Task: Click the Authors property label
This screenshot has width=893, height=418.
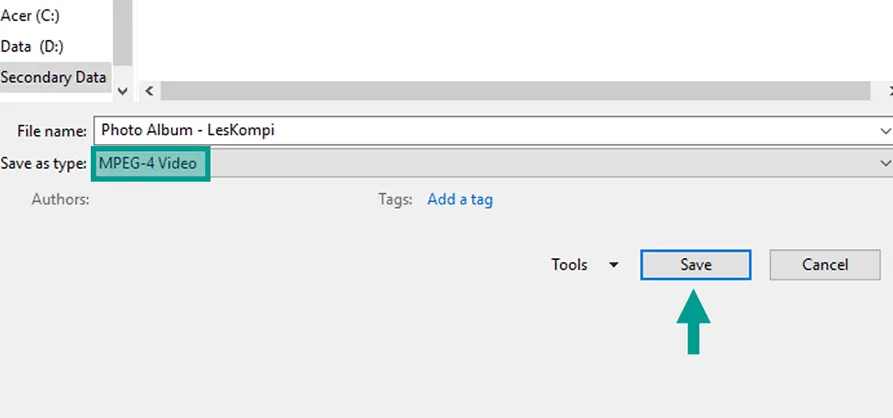Action: click(x=60, y=199)
